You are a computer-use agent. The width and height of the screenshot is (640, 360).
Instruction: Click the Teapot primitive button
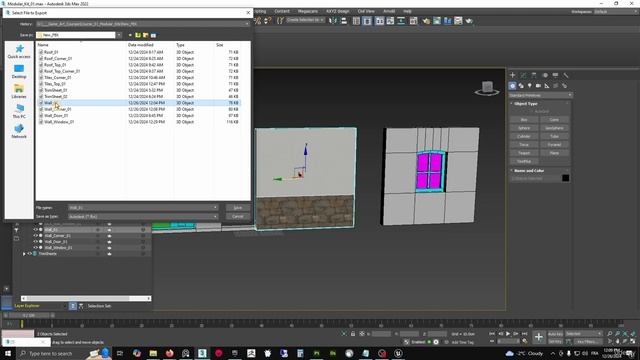click(524, 153)
